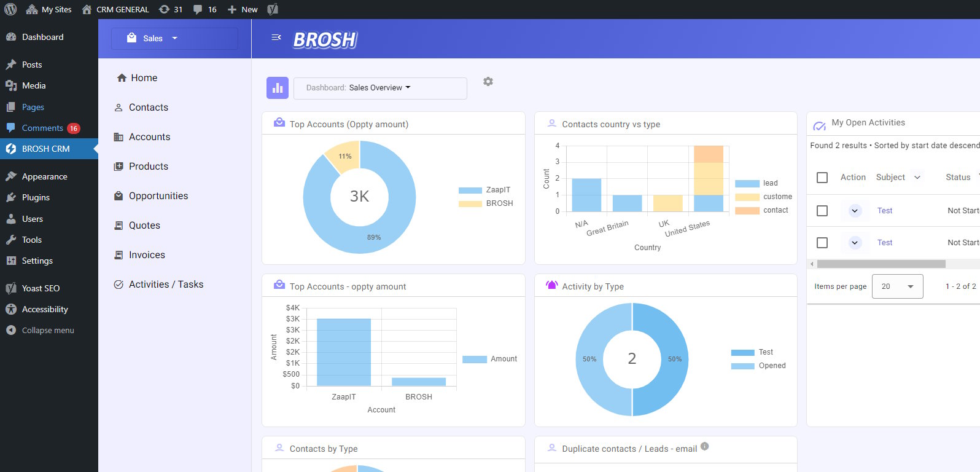Toggle the CRM sidebar hamburger icon
980x472 pixels.
pos(276,37)
